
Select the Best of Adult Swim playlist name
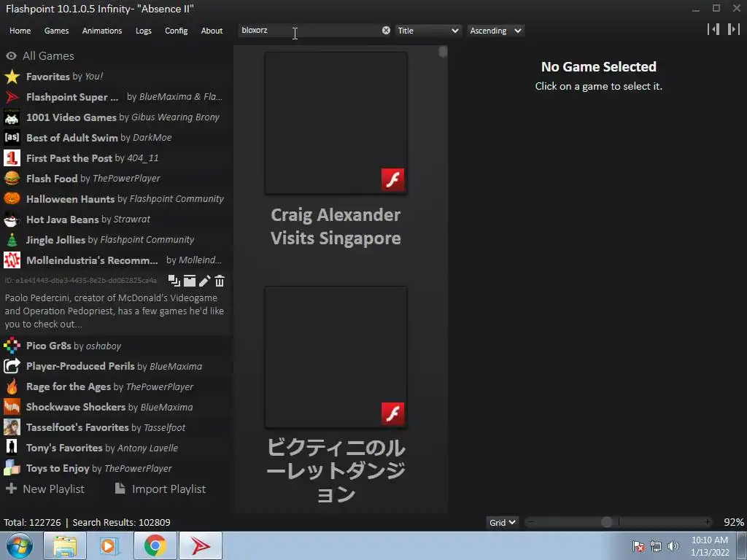point(72,138)
